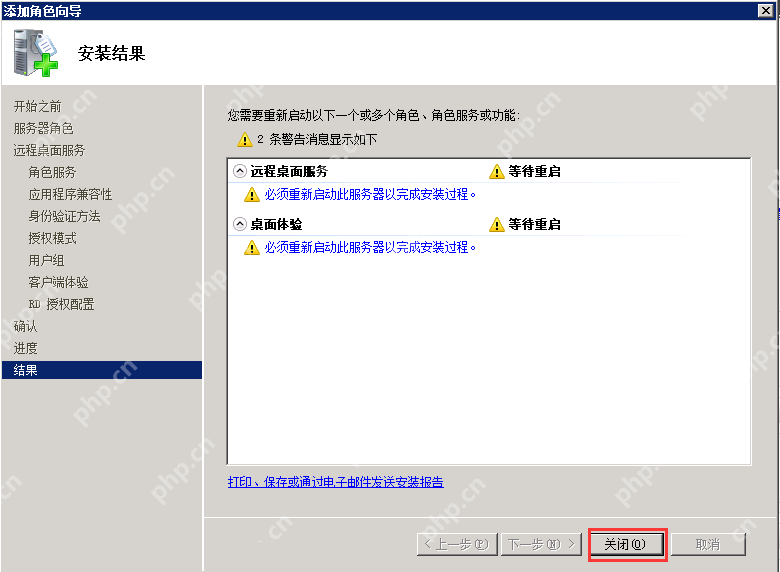Screen dimensions: 780x572
Task: Open the 打印、保存或通过电子邮件发送安装报告 link
Action: point(336,482)
